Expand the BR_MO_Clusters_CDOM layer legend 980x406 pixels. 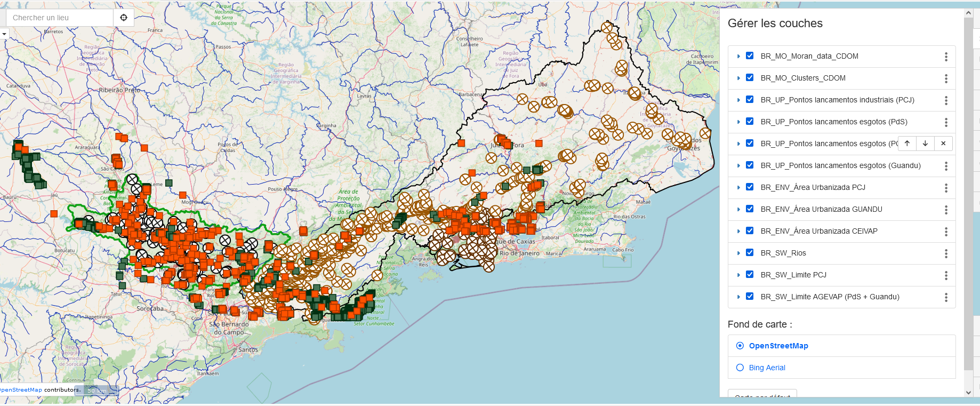tap(738, 78)
